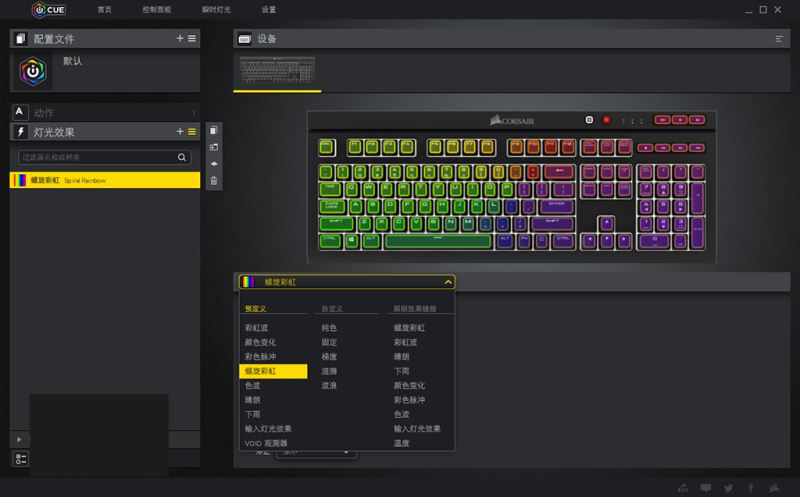
Task: Open the Facebook icon in status bar
Action: [751, 488]
